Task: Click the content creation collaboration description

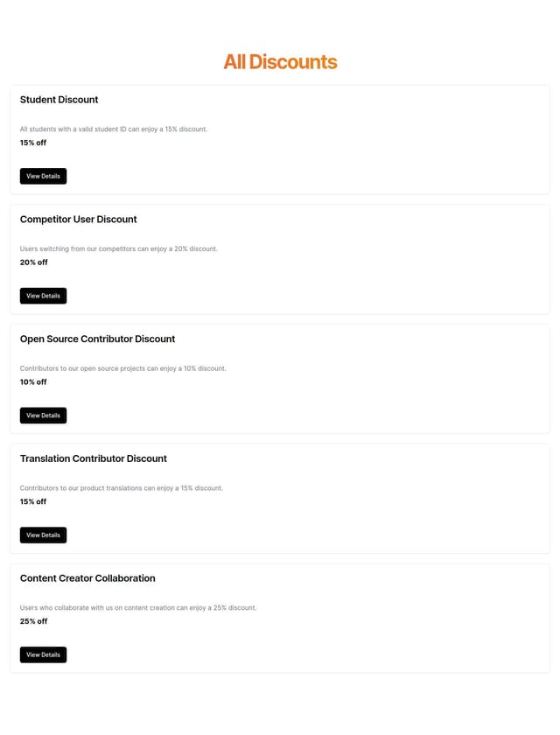Action: (x=138, y=607)
